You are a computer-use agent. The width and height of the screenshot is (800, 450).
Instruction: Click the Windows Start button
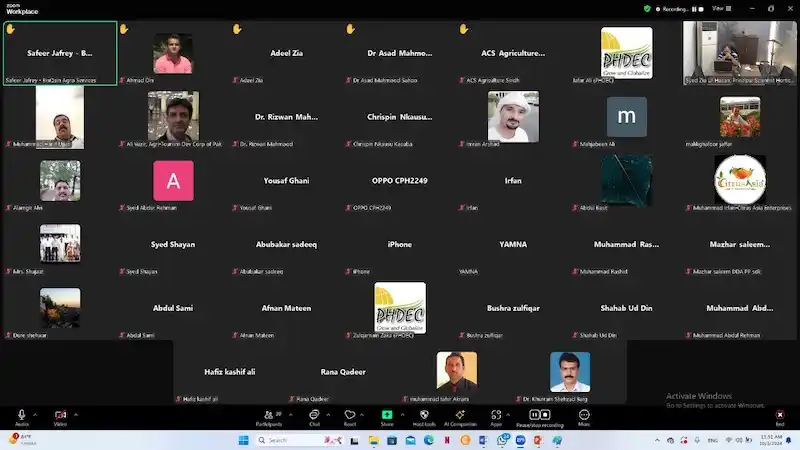pyautogui.click(x=243, y=440)
